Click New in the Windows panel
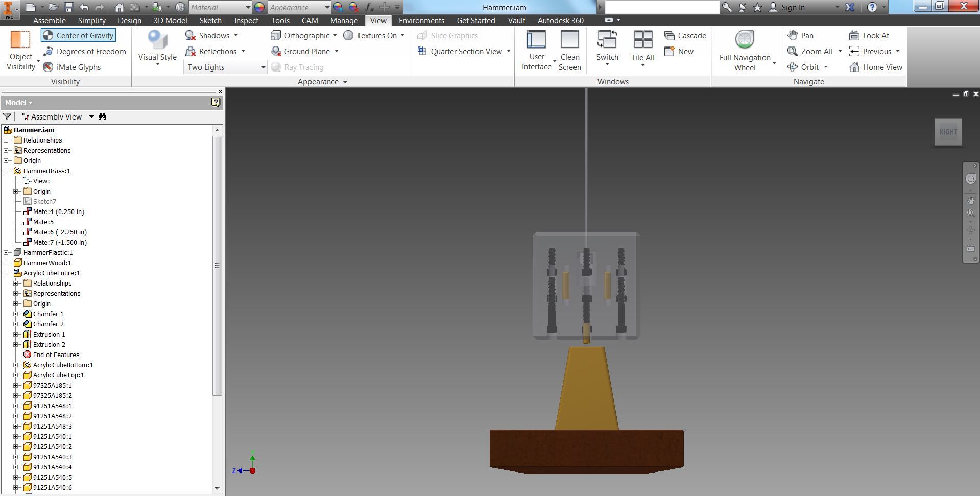 point(679,51)
